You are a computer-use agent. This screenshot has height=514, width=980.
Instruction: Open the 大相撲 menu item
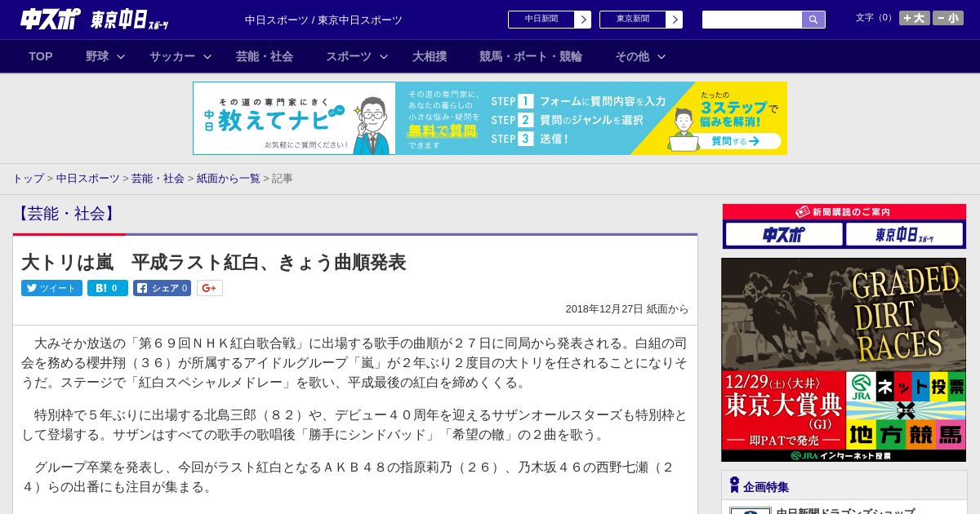tap(430, 56)
